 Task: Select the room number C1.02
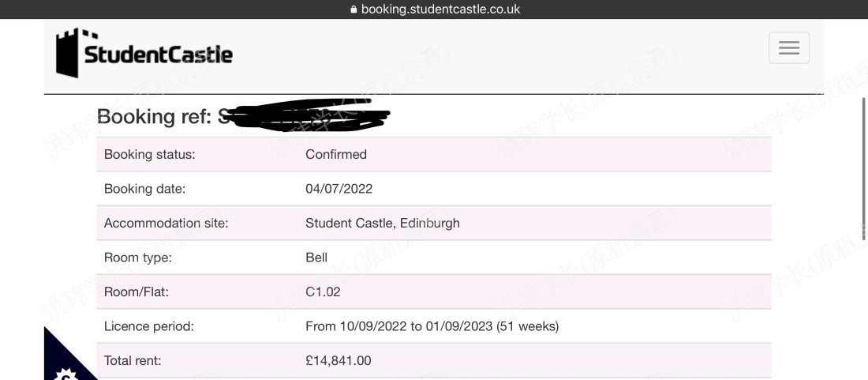(x=323, y=292)
